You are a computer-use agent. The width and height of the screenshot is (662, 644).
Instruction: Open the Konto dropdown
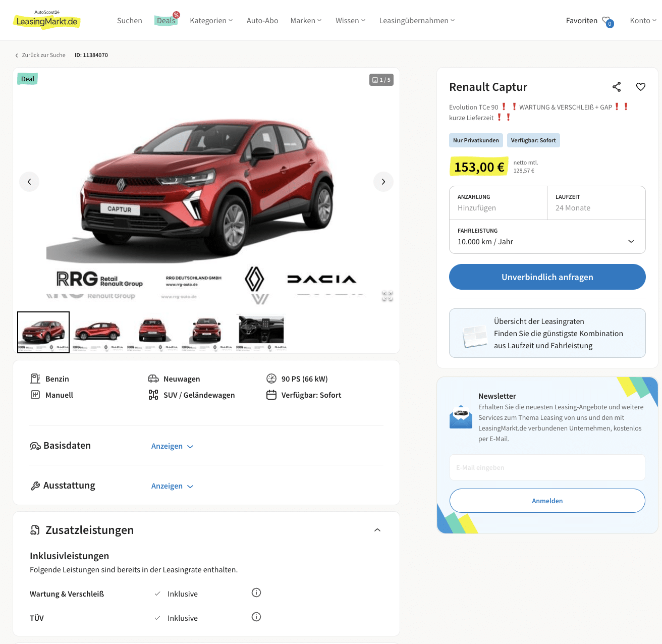(643, 21)
